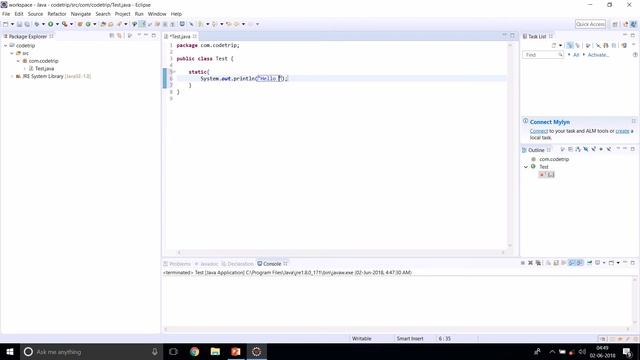Click the Quick Access field

point(590,24)
